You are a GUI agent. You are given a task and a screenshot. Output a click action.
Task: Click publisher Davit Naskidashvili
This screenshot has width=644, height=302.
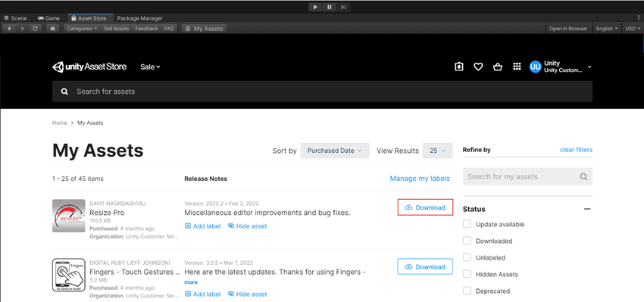[x=117, y=204]
